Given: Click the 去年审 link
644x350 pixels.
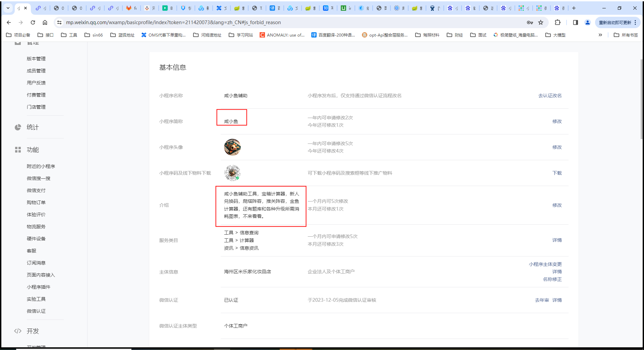Looking at the screenshot, I should point(542,300).
